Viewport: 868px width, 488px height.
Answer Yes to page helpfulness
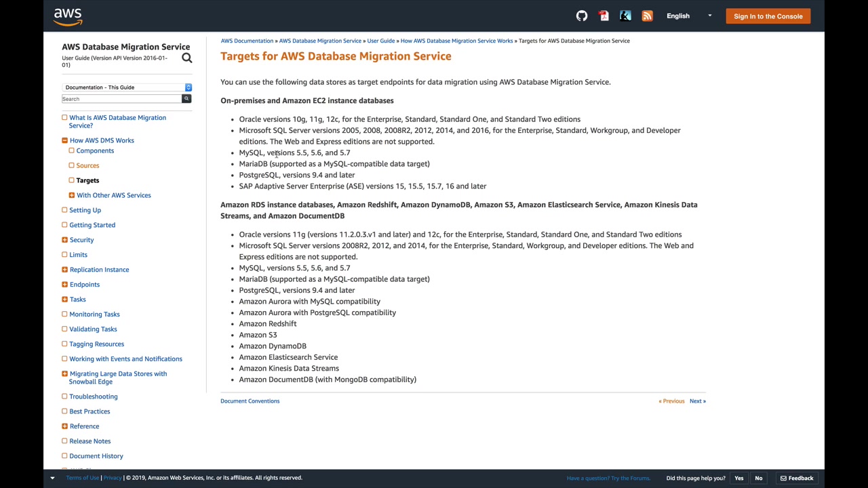click(739, 478)
